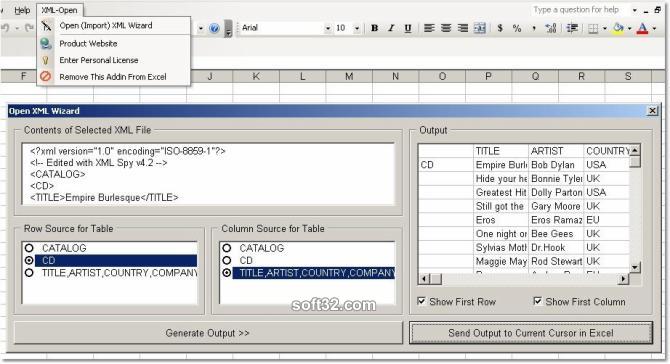Apply Percent style
Viewport: 670px width, 364px height.
(x=517, y=28)
